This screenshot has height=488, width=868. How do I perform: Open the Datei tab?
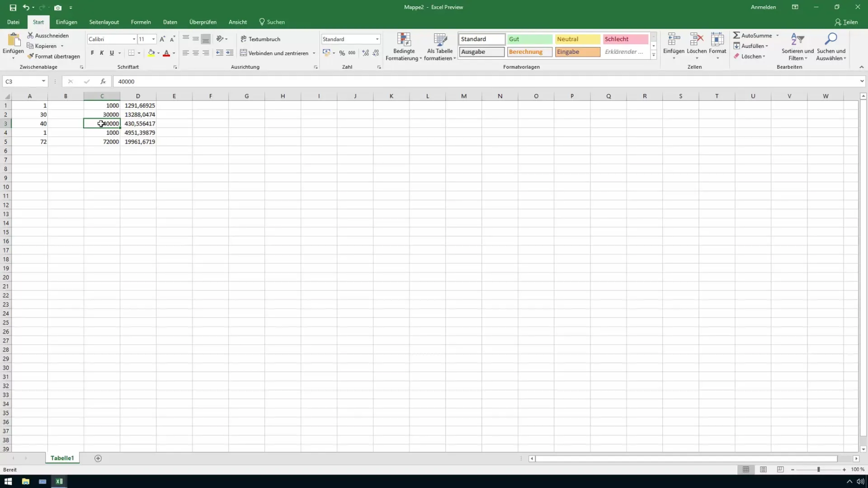click(13, 22)
